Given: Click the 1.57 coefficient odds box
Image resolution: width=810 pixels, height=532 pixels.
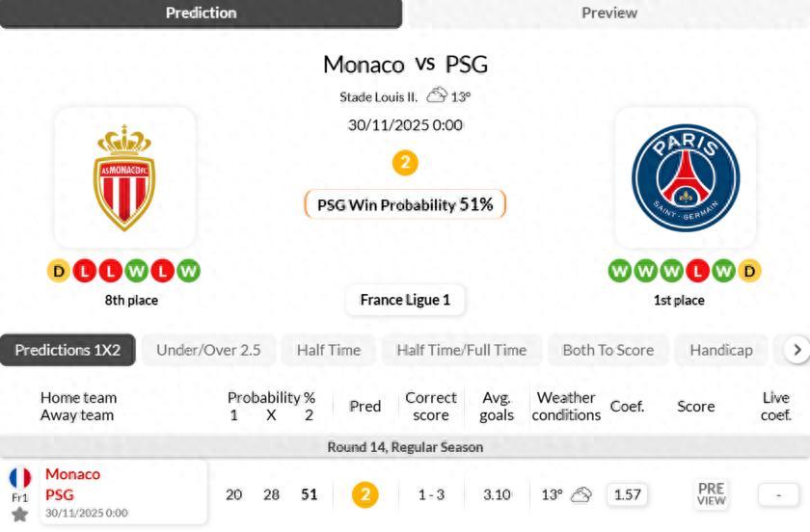Looking at the screenshot, I should tap(627, 494).
